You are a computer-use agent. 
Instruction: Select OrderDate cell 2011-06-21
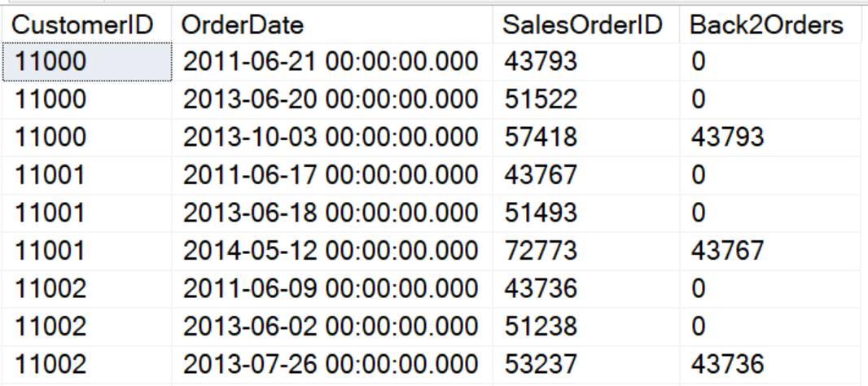click(332, 62)
